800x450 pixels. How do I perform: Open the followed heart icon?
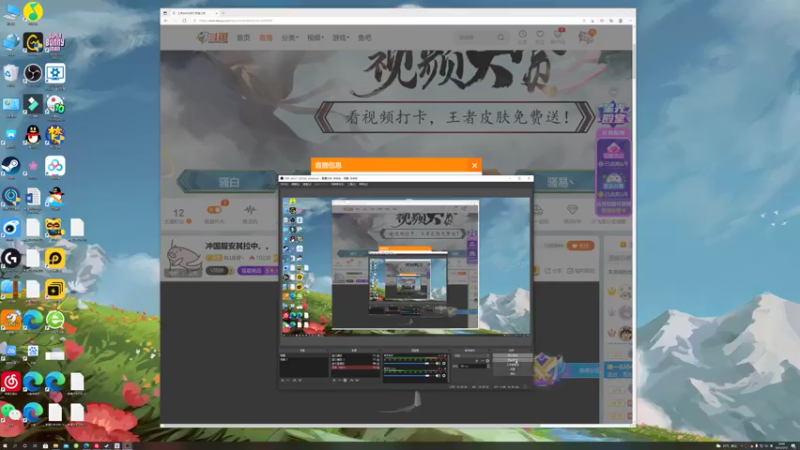(x=540, y=34)
